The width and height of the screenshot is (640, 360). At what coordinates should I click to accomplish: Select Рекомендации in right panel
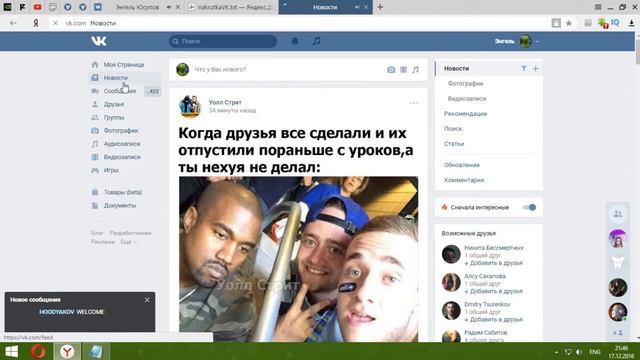[x=466, y=113]
